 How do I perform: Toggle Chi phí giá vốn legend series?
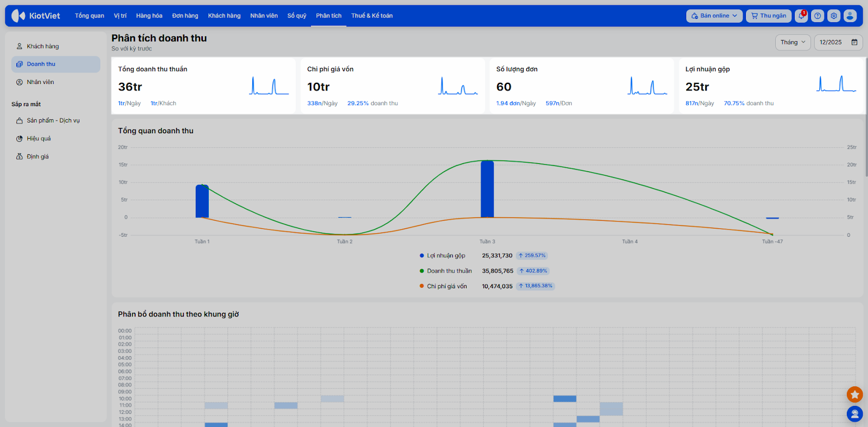coord(446,286)
